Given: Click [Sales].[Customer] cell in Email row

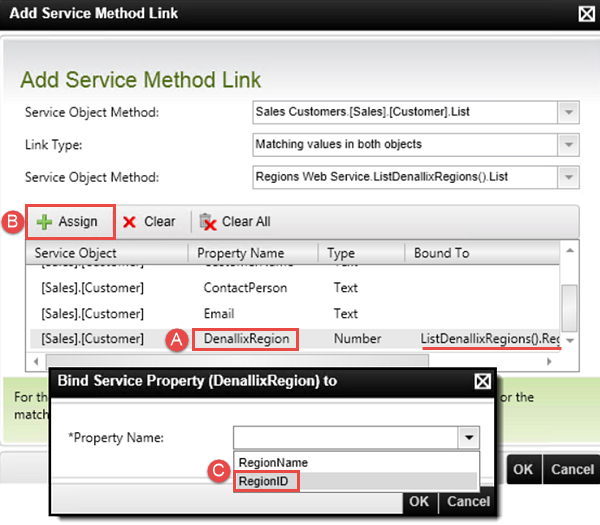Looking at the screenshot, I should [x=93, y=314].
